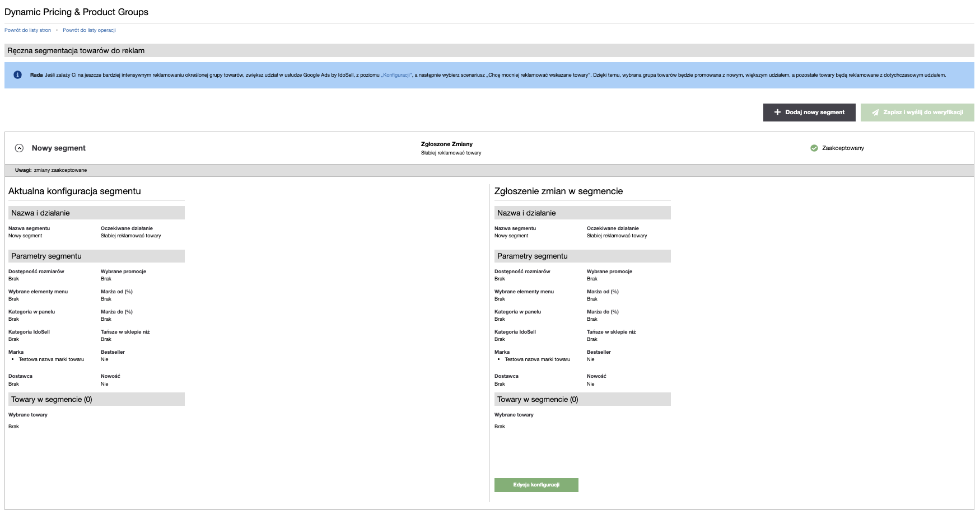This screenshot has height=515, width=980.
Task: Click the Aktualna konfiguracja segmentu heading
Action: point(74,191)
